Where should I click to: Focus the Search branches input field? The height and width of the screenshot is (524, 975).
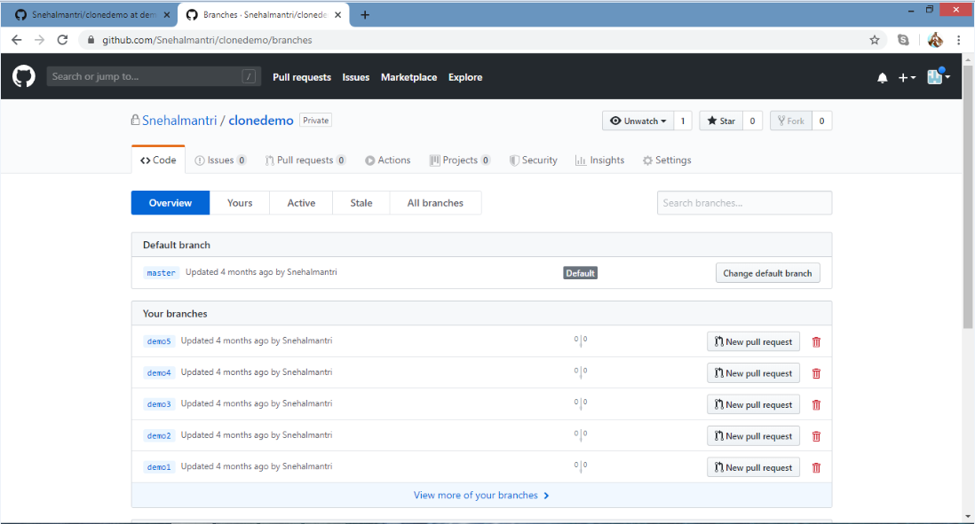click(x=744, y=203)
